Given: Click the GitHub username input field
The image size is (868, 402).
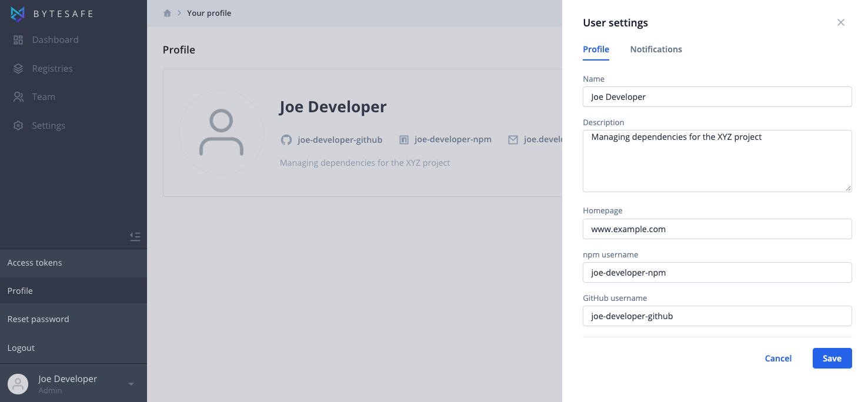Looking at the screenshot, I should pyautogui.click(x=717, y=316).
